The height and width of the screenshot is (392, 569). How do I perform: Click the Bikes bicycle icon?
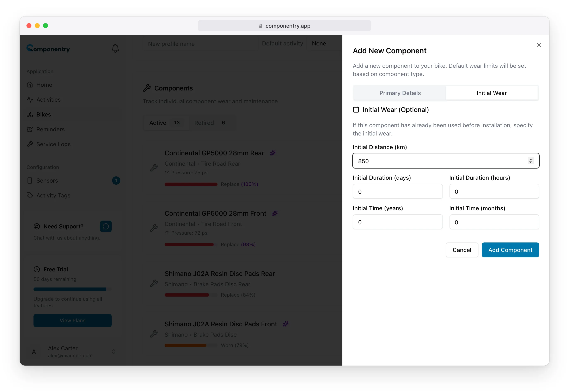(30, 114)
